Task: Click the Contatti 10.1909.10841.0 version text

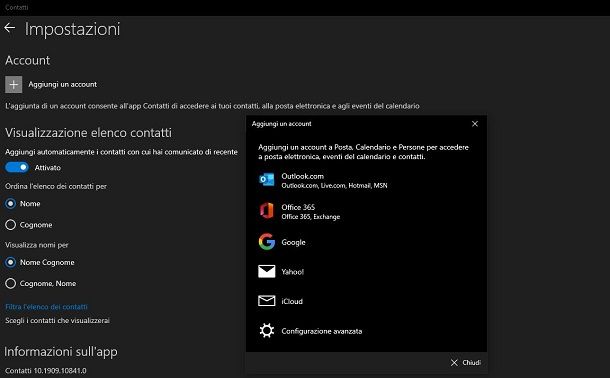Action: tap(46, 371)
